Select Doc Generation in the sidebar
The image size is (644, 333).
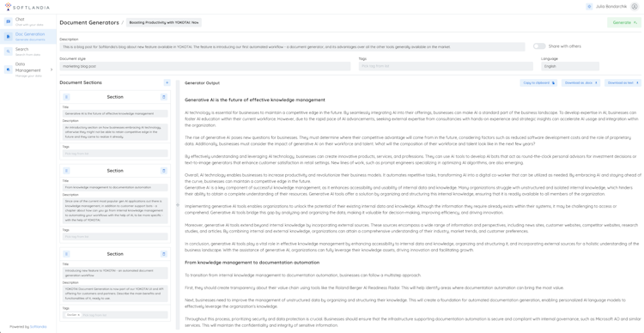point(28,37)
